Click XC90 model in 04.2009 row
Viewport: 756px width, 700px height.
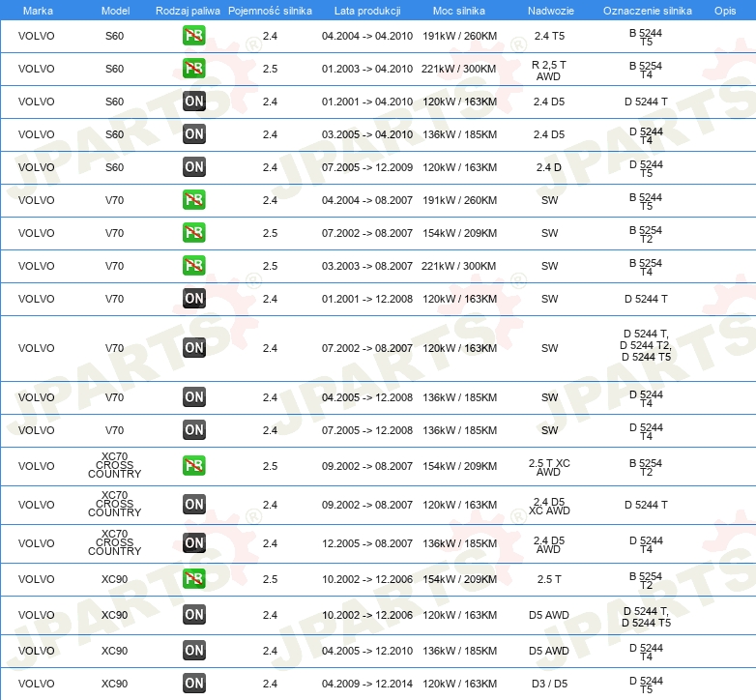pyautogui.click(x=114, y=684)
